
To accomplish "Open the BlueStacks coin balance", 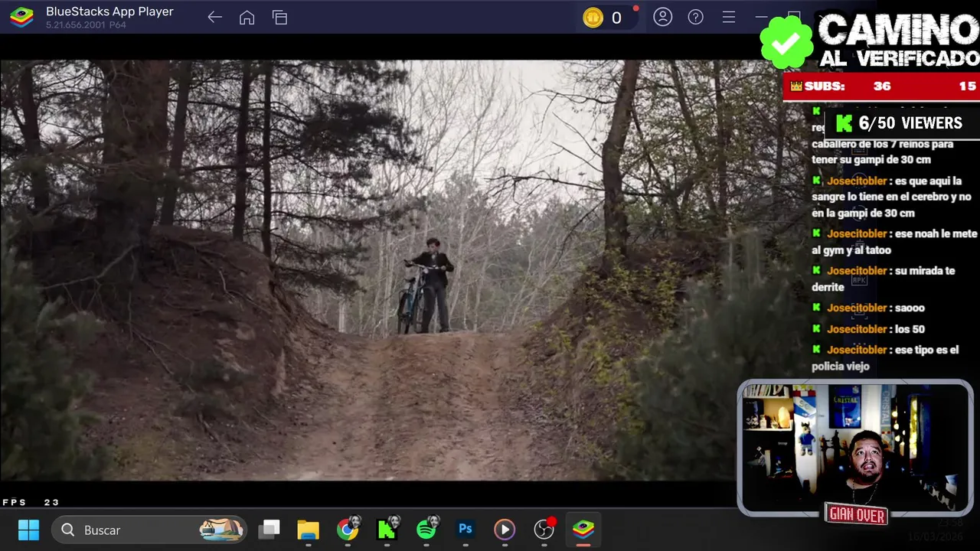I will pos(606,18).
